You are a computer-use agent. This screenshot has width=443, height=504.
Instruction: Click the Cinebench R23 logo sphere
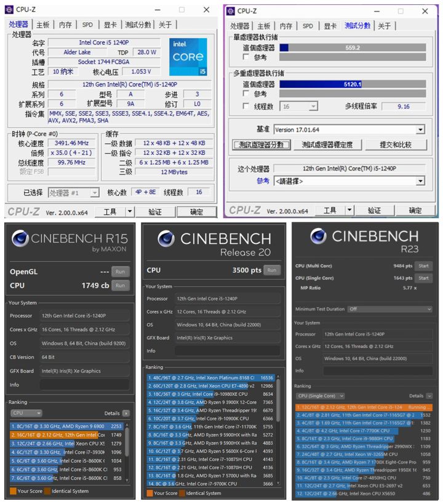(319, 237)
